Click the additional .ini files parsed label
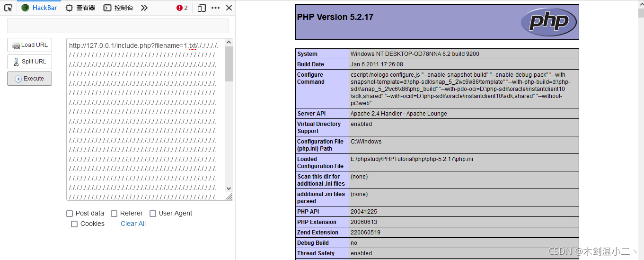The image size is (644, 260). 321,197
